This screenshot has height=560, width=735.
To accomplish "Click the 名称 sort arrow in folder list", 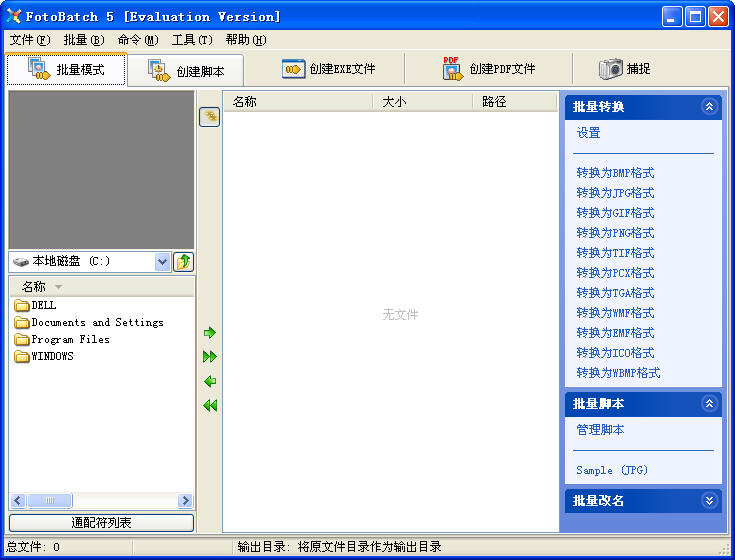I will click(58, 286).
